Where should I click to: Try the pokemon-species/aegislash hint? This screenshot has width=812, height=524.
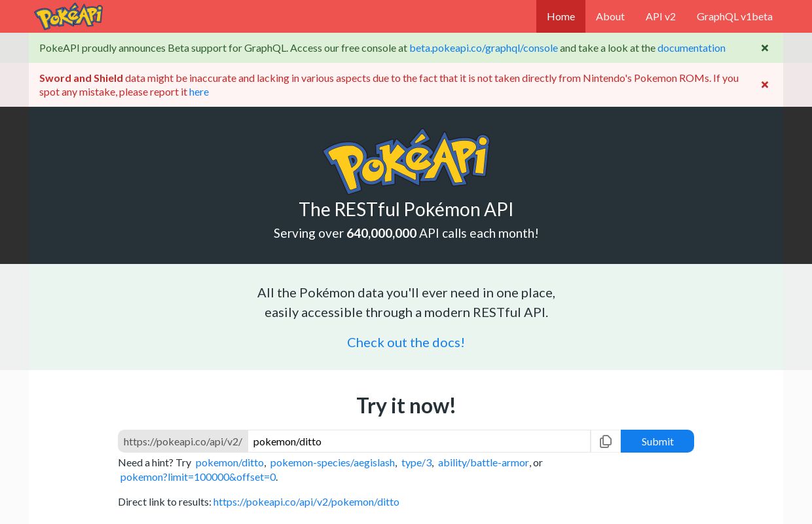click(333, 462)
